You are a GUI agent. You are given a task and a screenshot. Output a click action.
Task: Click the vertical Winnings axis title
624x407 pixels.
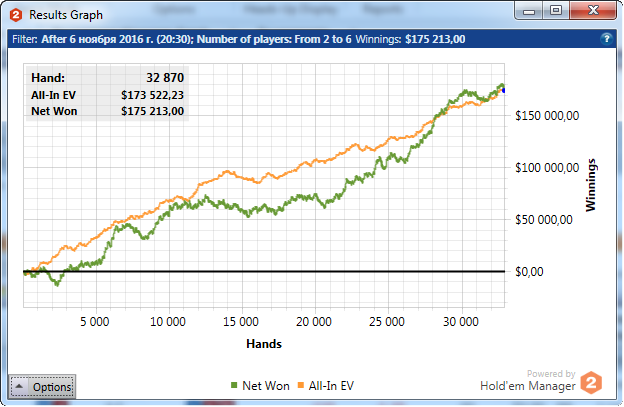(591, 185)
